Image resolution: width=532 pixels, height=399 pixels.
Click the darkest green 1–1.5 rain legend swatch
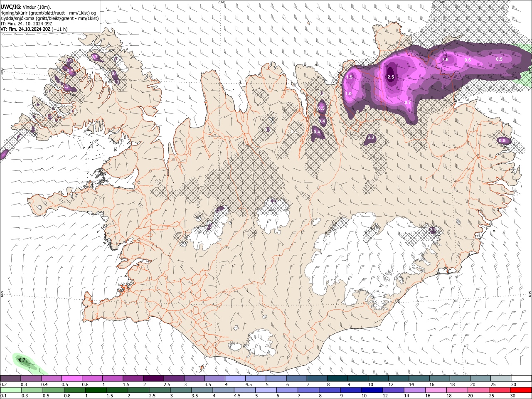coord(96,390)
